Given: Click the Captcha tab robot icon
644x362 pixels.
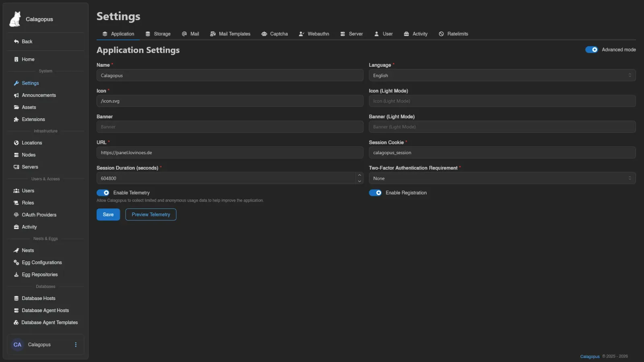Looking at the screenshot, I should (x=264, y=34).
